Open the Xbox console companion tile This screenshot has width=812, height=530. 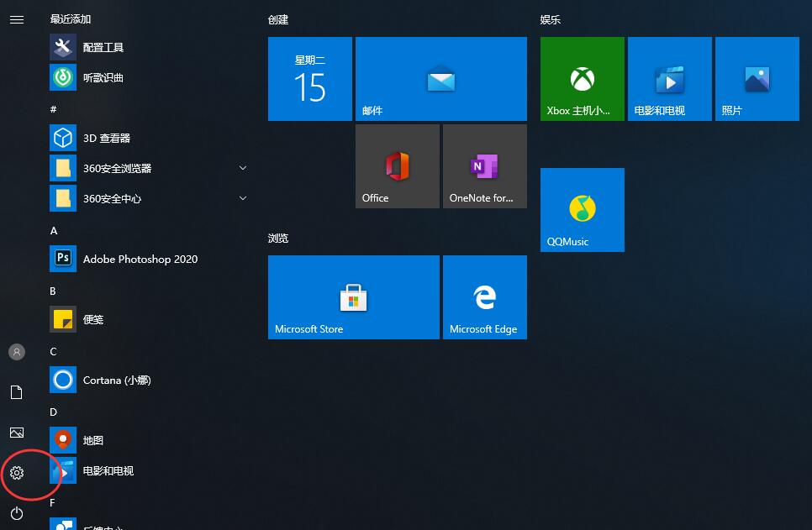[582, 79]
